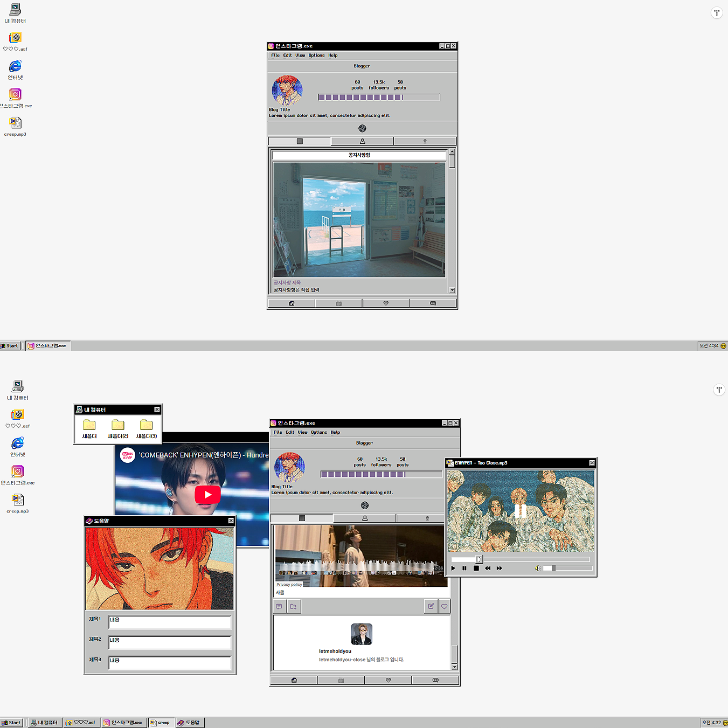Click scrollbar down arrow beside 공지사항형 post
Viewport: 728px width, 728px height.
452,290
